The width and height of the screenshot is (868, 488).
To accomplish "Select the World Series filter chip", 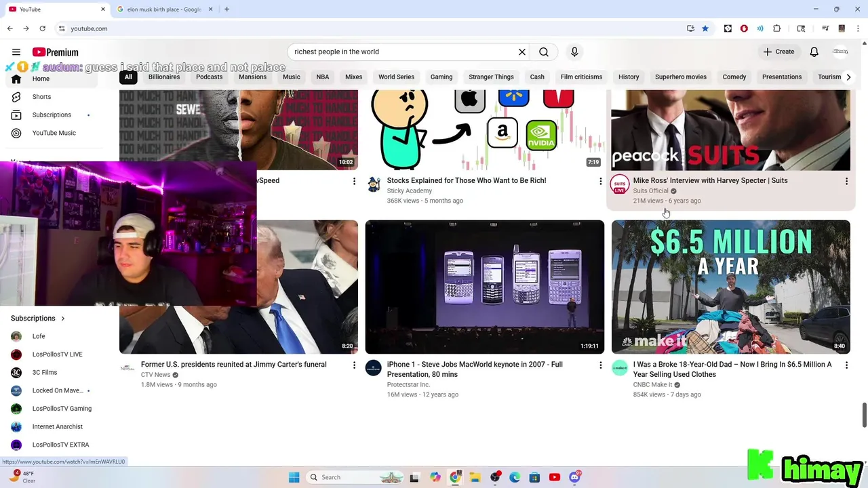I will click(396, 77).
